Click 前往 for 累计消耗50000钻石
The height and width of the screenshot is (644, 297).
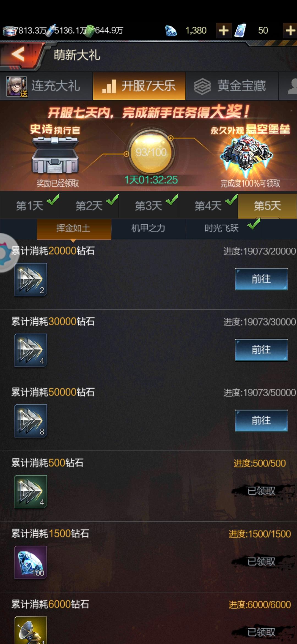[261, 421]
